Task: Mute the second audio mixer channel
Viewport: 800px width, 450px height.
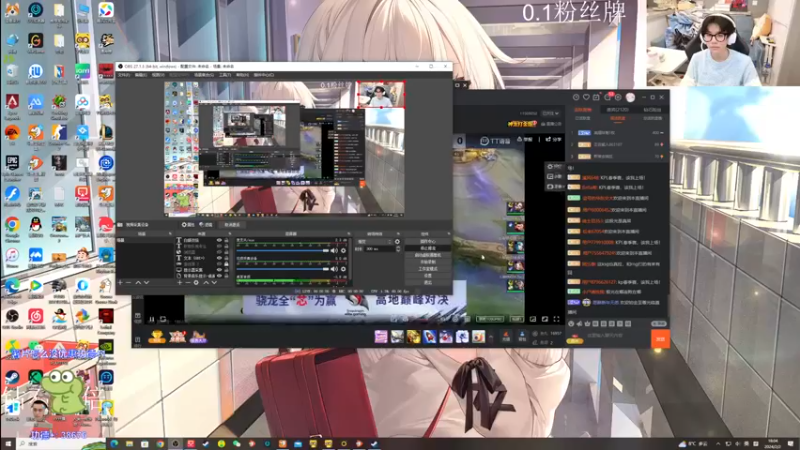Action: click(334, 269)
